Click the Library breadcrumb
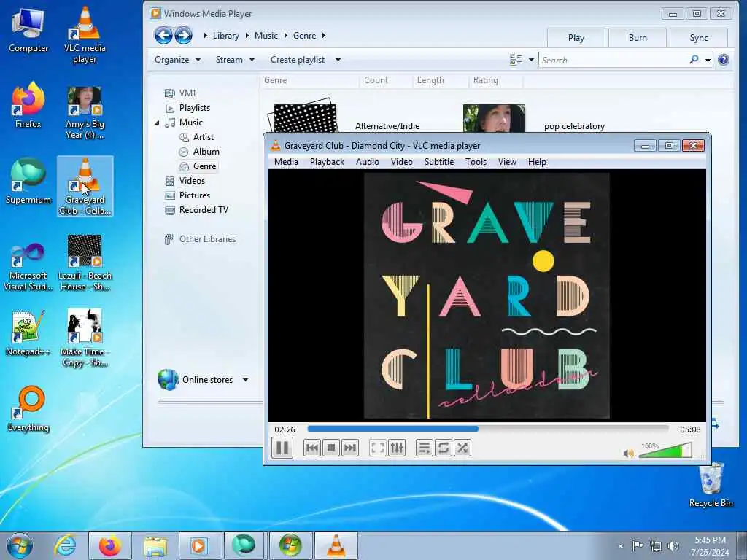 pos(226,36)
